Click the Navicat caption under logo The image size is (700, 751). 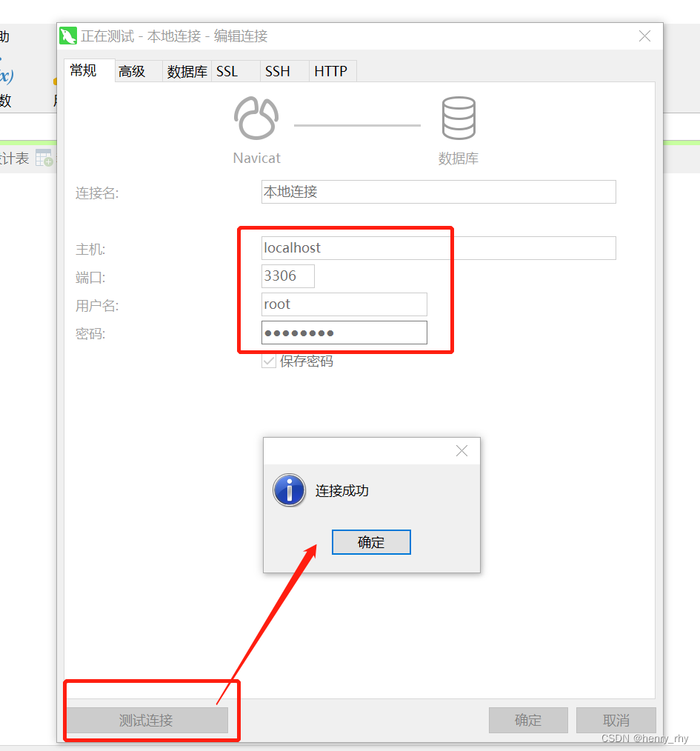click(257, 158)
